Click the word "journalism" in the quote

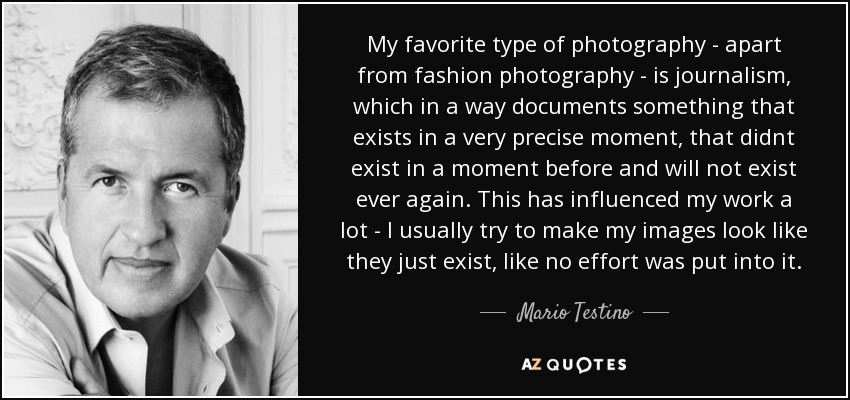[735, 78]
